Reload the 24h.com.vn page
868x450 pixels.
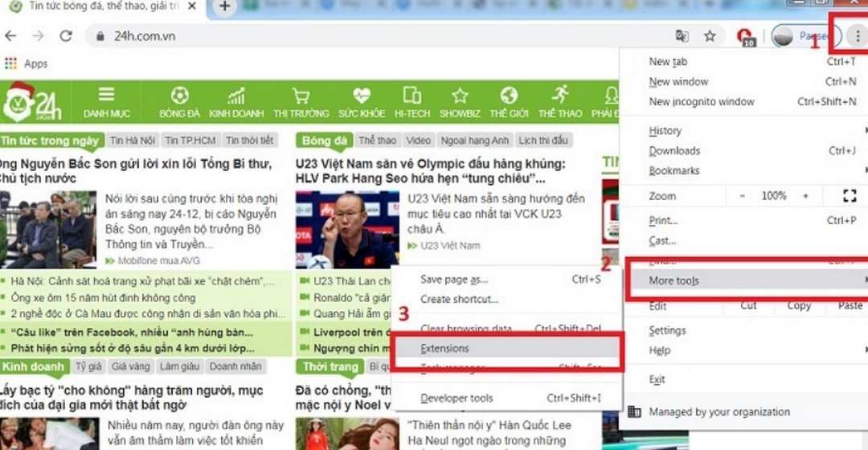click(66, 36)
